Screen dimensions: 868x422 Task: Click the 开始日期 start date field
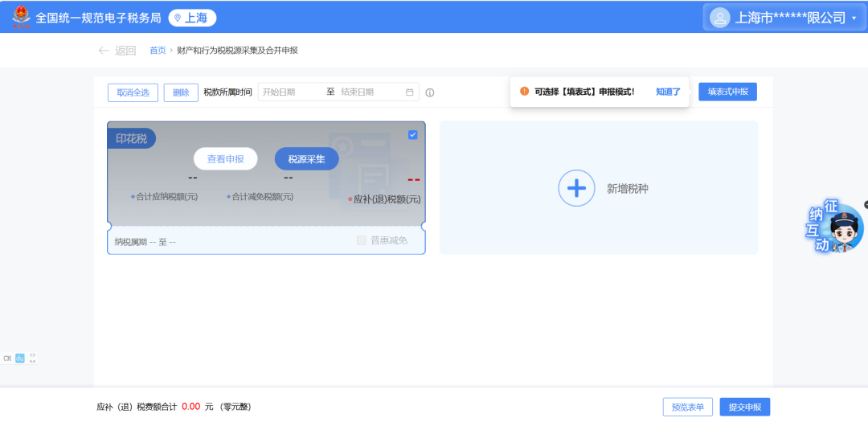pyautogui.click(x=289, y=92)
